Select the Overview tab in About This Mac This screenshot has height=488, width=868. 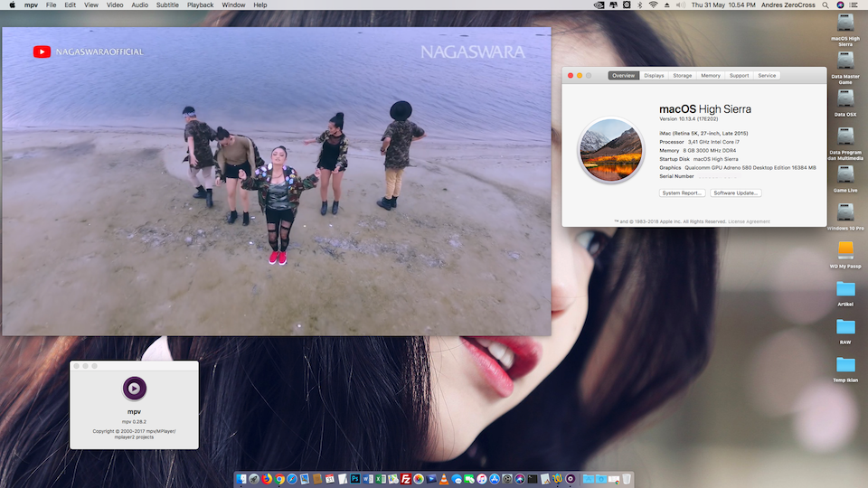point(623,75)
